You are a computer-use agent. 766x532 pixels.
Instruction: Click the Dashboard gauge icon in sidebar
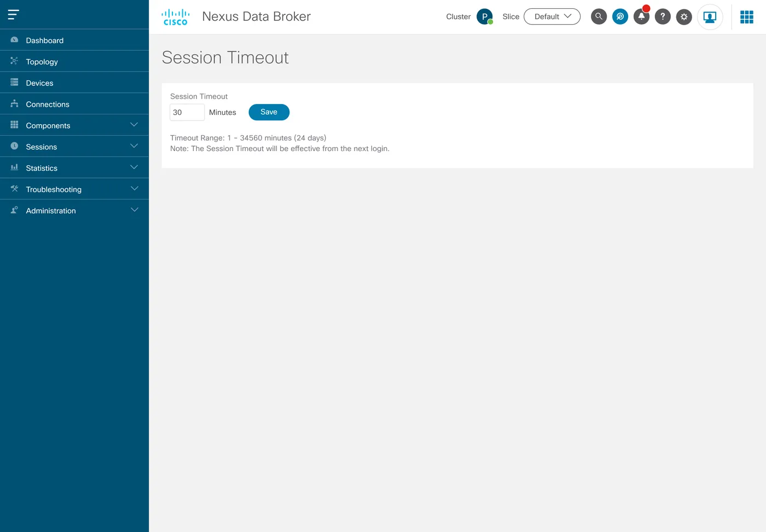14,40
